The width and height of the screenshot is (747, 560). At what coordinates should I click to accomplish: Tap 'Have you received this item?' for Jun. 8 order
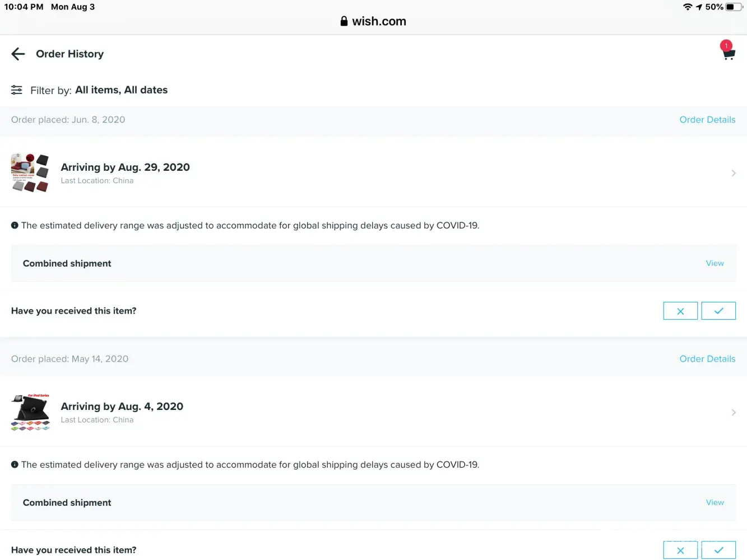[x=74, y=311]
